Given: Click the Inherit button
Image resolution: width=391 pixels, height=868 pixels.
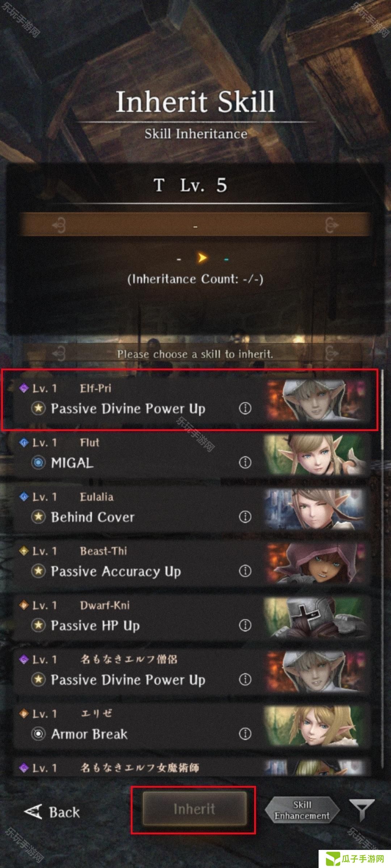Looking at the screenshot, I should 194,809.
